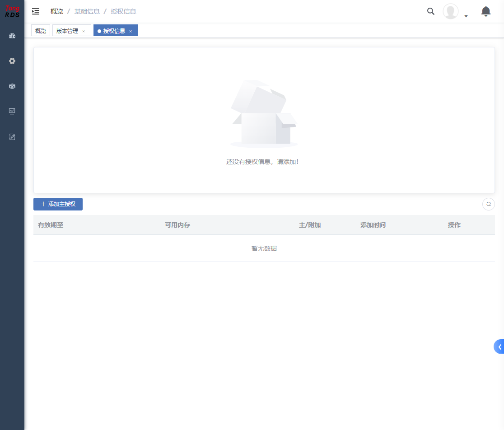Open the notifications bell
Image resolution: width=504 pixels, height=430 pixels.
tap(485, 12)
